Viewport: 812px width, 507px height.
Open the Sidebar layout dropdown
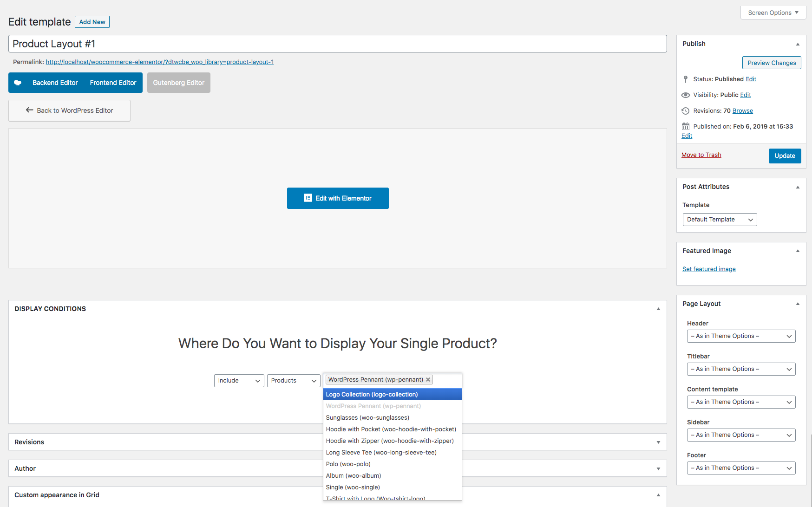(741, 435)
